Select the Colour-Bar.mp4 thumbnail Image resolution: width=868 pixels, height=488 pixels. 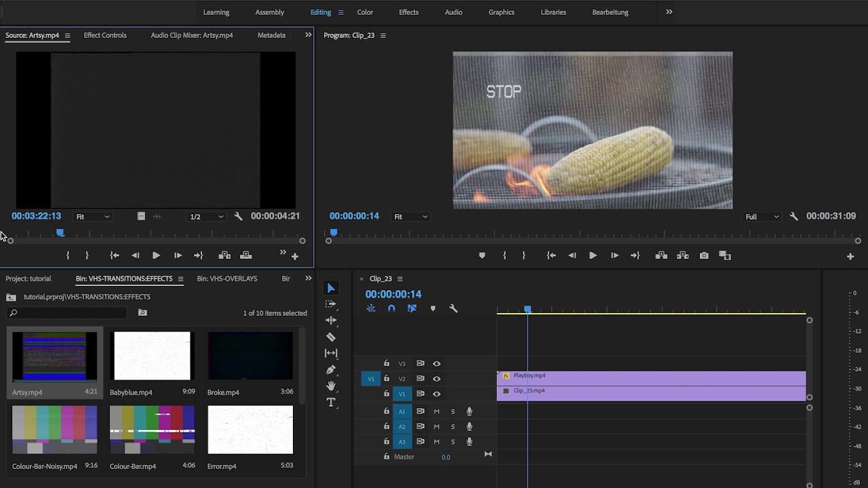coord(152,430)
